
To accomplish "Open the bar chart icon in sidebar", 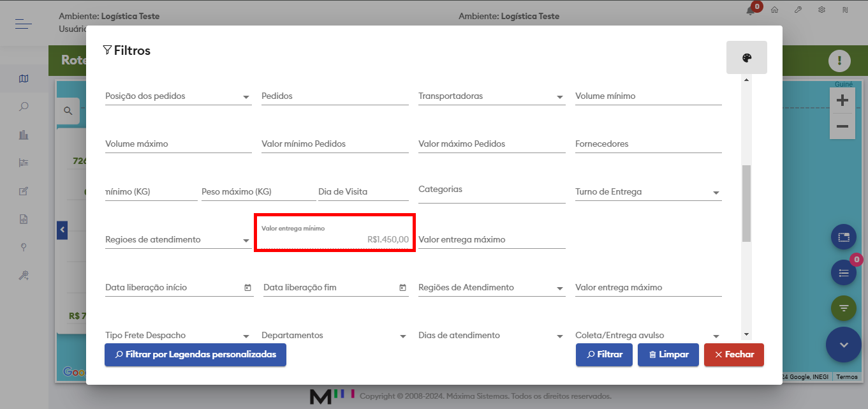I will 24,135.
